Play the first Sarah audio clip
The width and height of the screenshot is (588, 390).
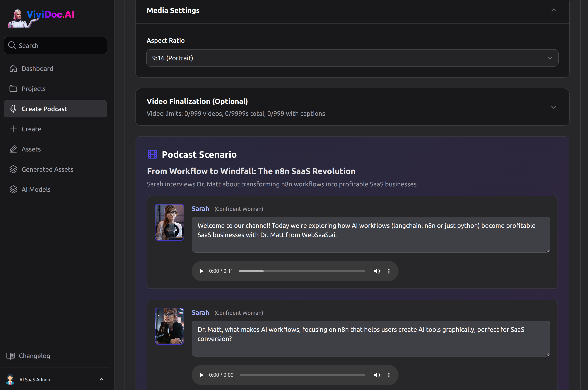click(201, 271)
